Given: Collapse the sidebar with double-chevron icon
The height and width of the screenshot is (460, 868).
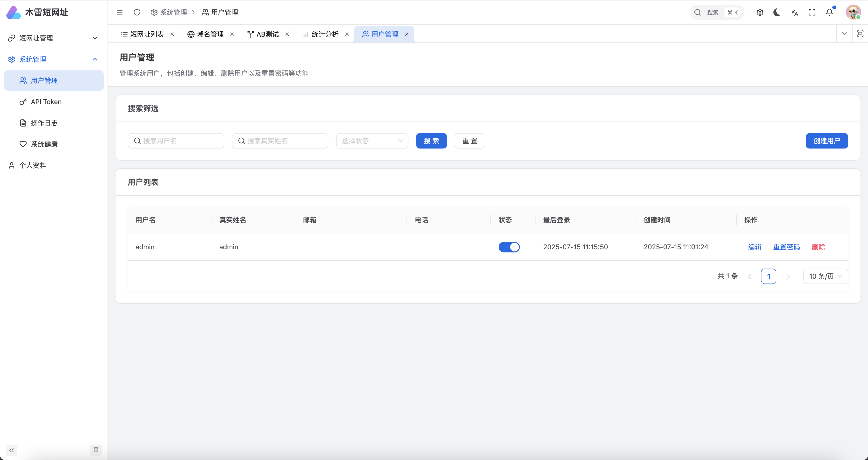Looking at the screenshot, I should (12, 450).
